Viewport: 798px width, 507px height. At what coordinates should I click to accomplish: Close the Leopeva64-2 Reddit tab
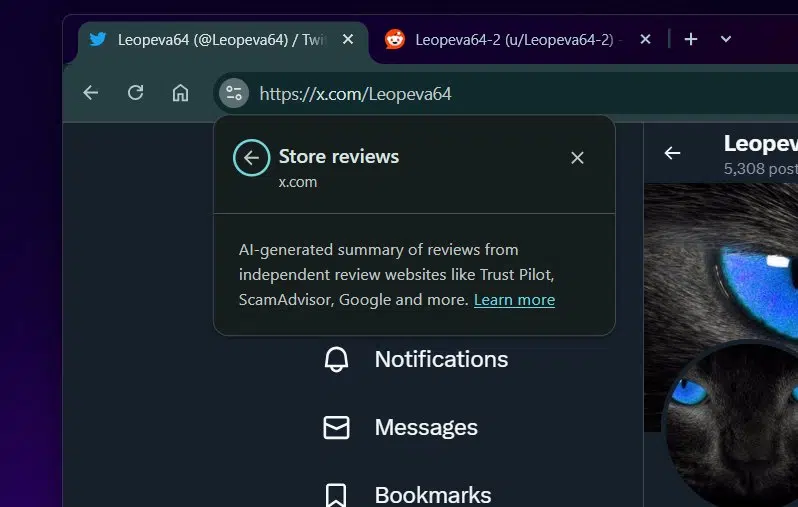pyautogui.click(x=645, y=39)
